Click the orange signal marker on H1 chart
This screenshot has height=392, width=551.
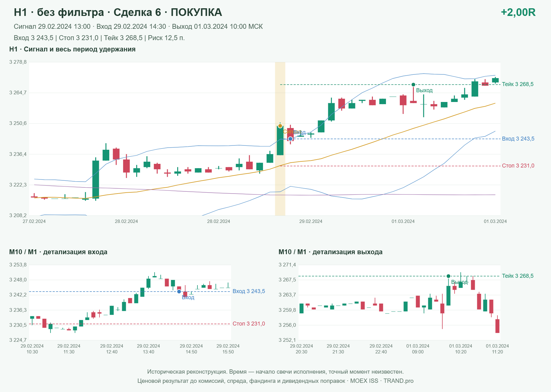coord(280,126)
